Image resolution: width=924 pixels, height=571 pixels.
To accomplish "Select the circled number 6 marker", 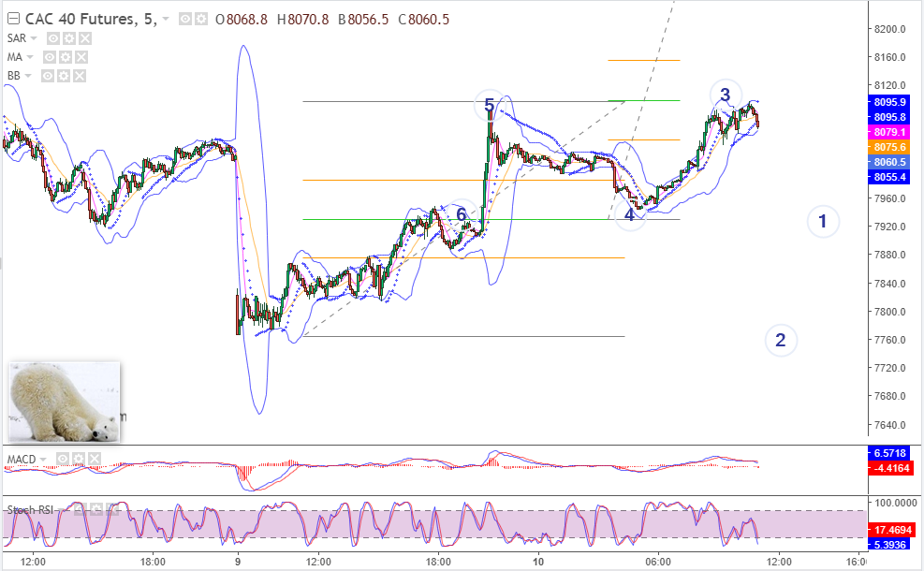I will [461, 214].
